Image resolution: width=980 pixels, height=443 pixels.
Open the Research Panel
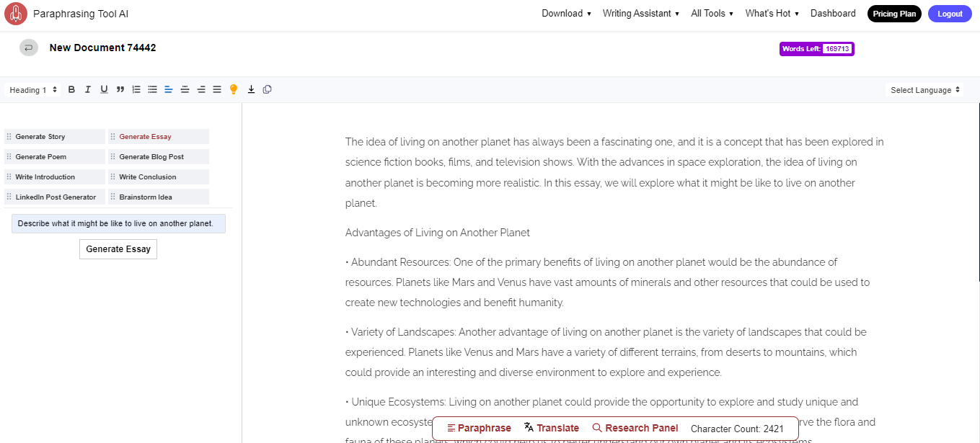tap(635, 428)
